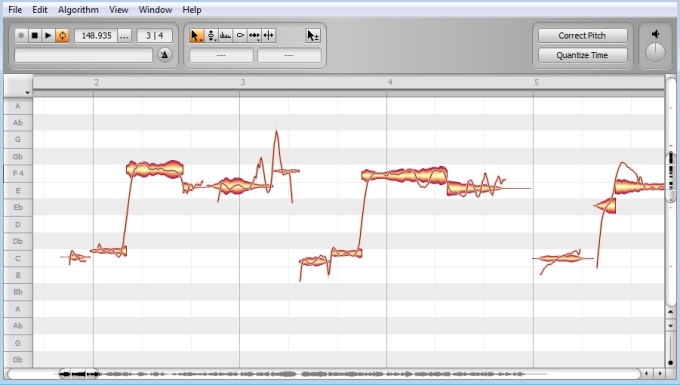
Task: Select the long F note blob after bar 2
Action: tap(155, 169)
